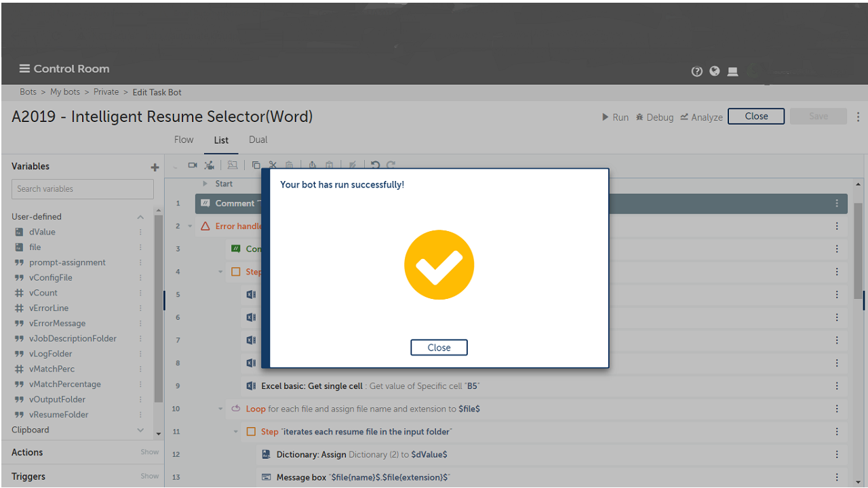Undo the last action in toolbar
This screenshot has width=868, height=488.
pyautogui.click(x=375, y=165)
